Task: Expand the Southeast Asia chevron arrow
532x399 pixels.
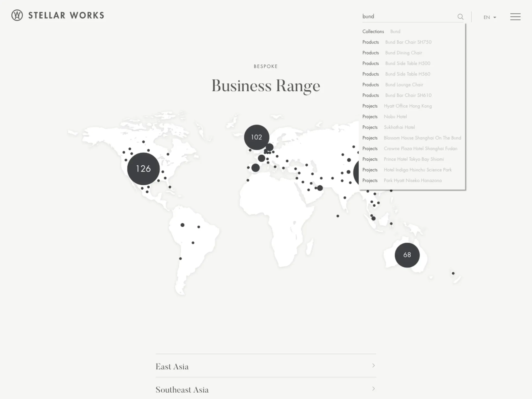Action: 374,389
